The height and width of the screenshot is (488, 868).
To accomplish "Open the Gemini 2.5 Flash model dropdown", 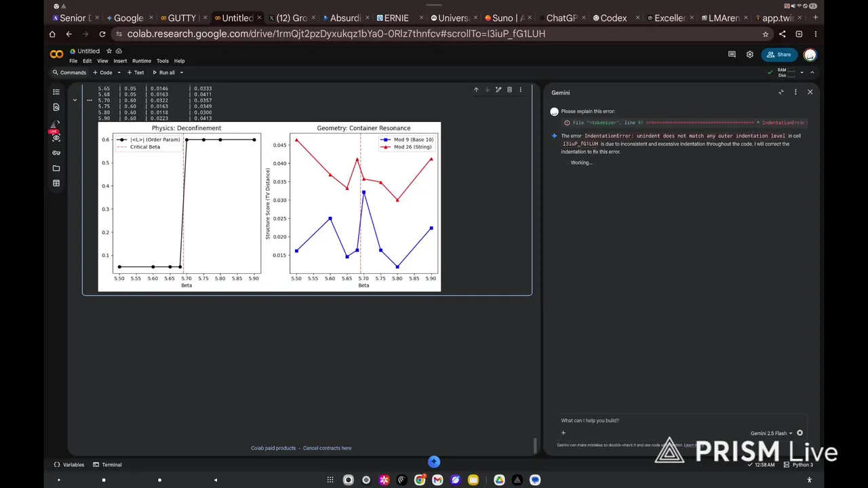I will coord(772,433).
